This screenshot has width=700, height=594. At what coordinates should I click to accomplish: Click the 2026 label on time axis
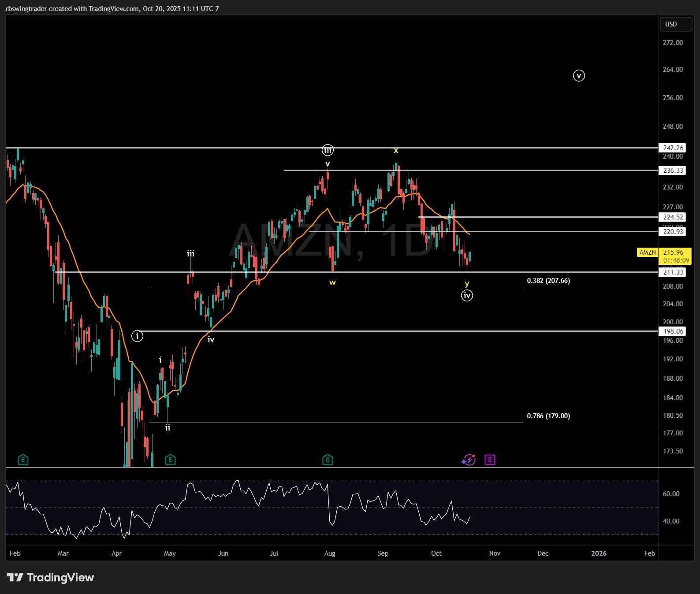click(599, 553)
